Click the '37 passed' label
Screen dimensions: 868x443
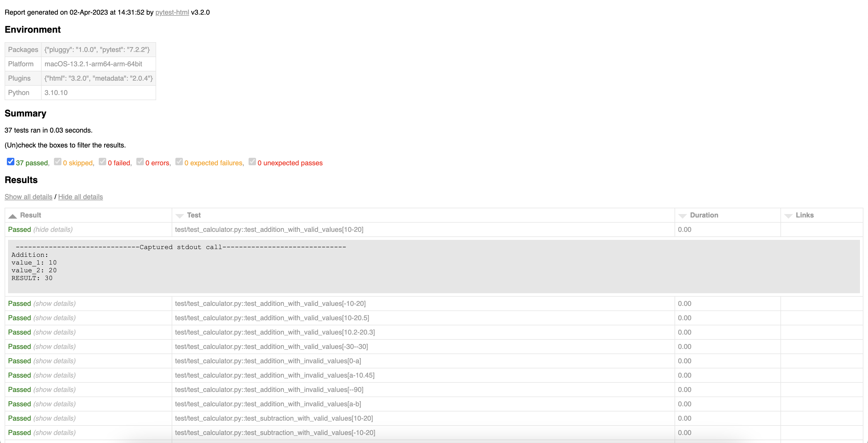[32, 163]
